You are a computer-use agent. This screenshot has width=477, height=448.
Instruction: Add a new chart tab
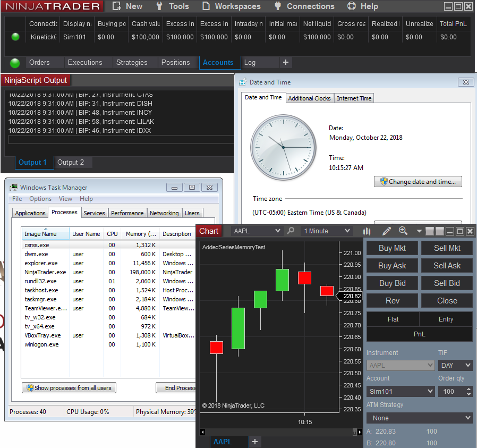tap(255, 442)
